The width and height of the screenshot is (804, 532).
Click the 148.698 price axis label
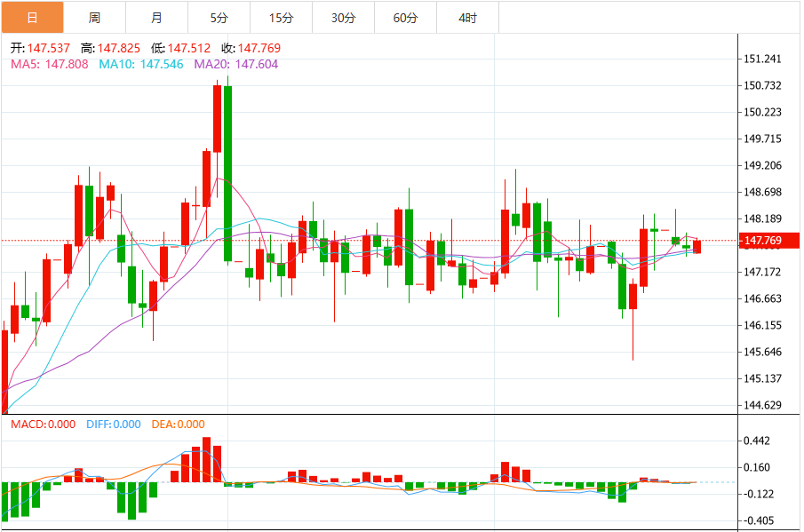point(762,192)
